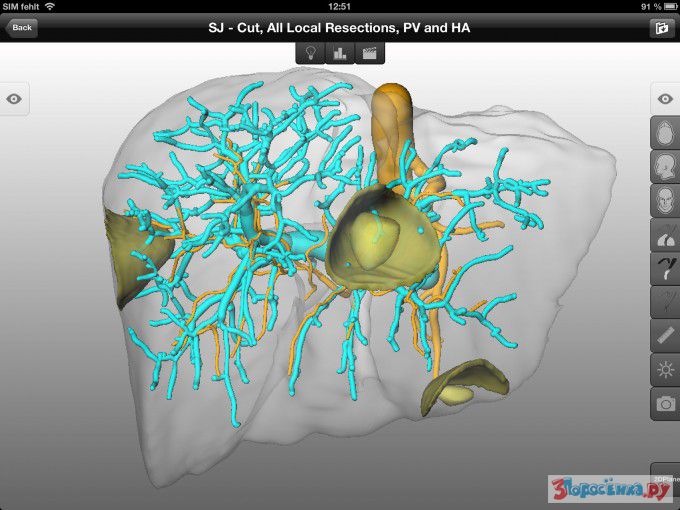Toggle the left eye visibility panel
The width and height of the screenshot is (680, 510).
pyautogui.click(x=15, y=99)
